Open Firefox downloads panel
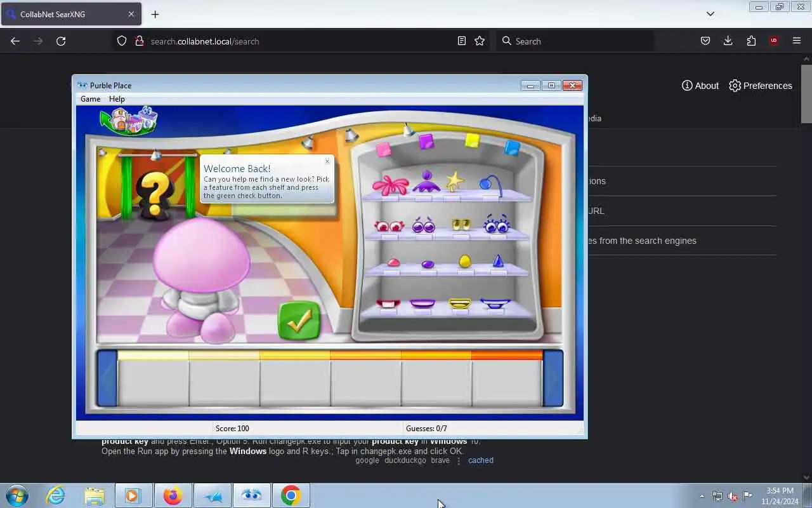Image resolution: width=812 pixels, height=508 pixels. 728,41
